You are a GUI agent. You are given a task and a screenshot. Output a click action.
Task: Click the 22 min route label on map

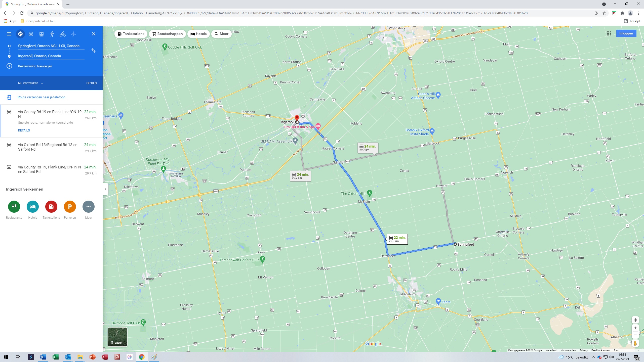point(397,239)
